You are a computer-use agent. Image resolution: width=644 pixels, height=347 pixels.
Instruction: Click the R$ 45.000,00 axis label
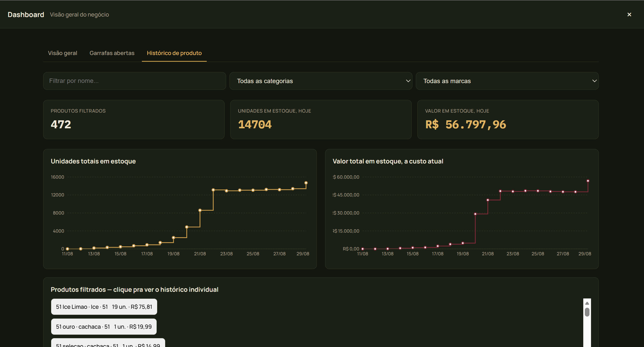click(x=346, y=195)
